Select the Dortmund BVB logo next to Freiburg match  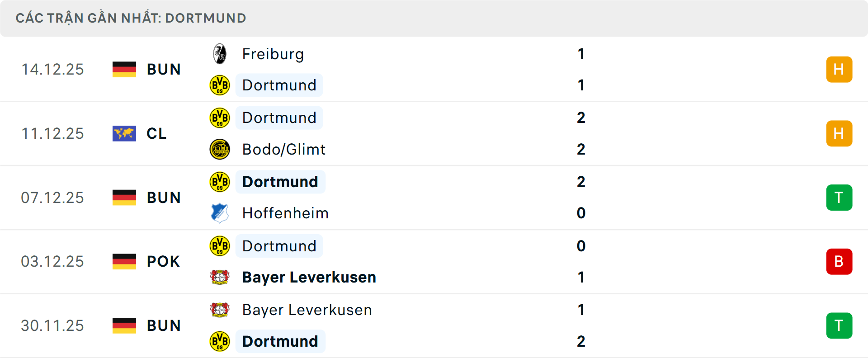[x=220, y=85]
